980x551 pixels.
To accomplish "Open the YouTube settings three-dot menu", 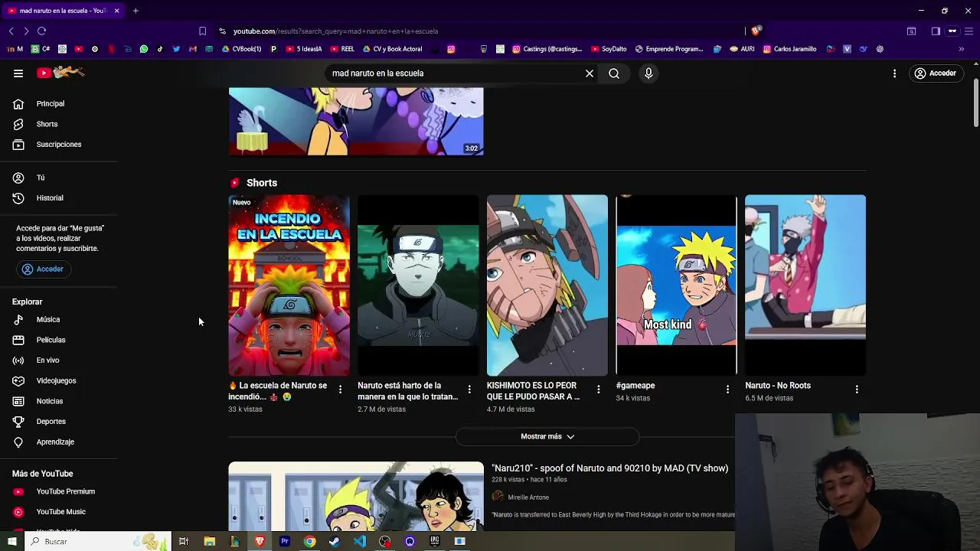I will (894, 73).
